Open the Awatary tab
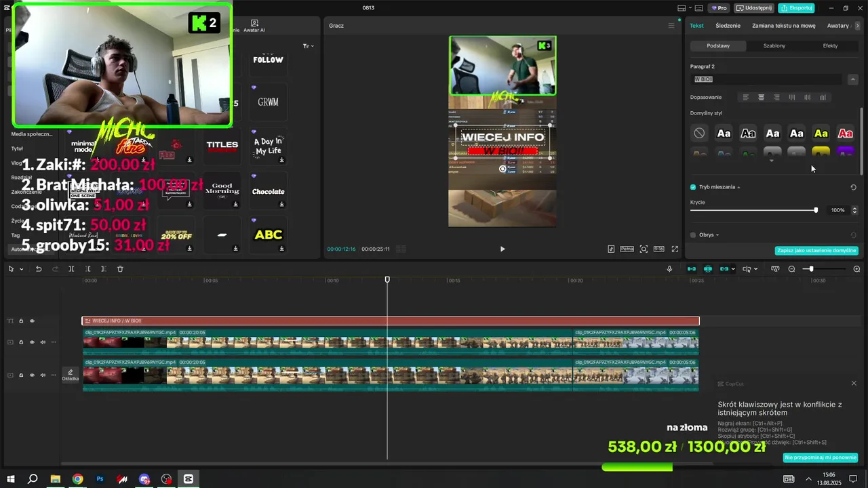868x488 pixels. [x=838, y=26]
